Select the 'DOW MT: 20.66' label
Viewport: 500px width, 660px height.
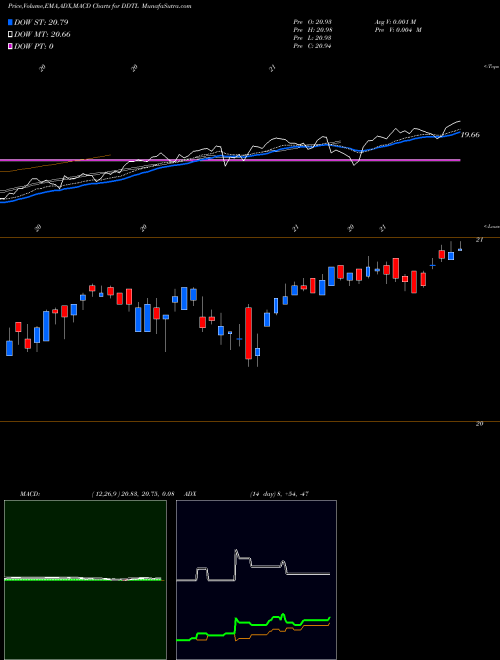pos(42,35)
